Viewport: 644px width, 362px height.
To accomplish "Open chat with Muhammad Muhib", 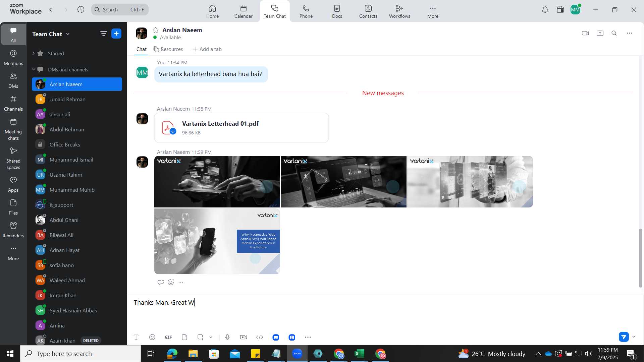I will (x=77, y=190).
